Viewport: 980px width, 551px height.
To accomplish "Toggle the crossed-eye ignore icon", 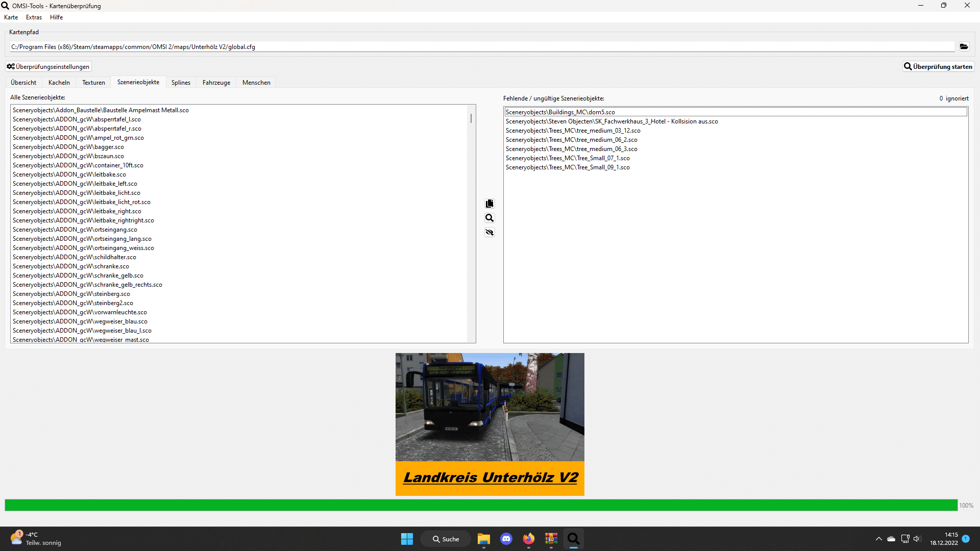I will [489, 233].
